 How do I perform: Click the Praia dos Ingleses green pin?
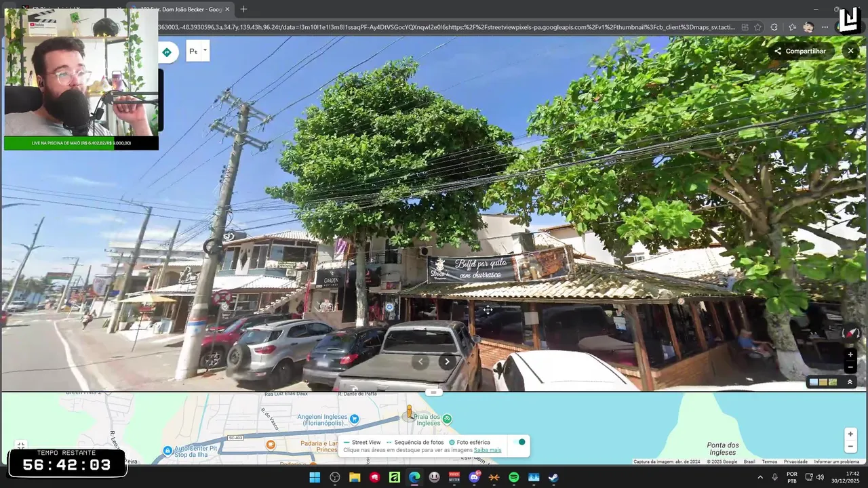[447, 419]
